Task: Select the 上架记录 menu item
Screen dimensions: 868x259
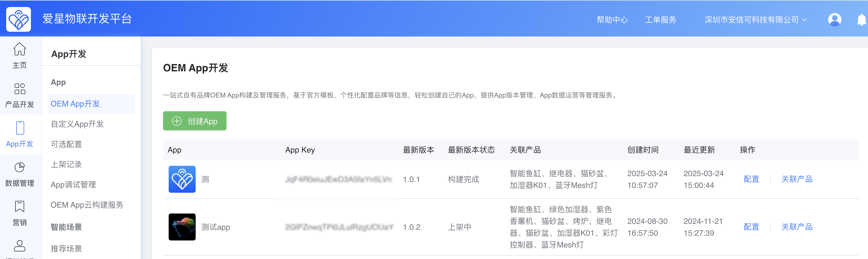Action: 66,164
